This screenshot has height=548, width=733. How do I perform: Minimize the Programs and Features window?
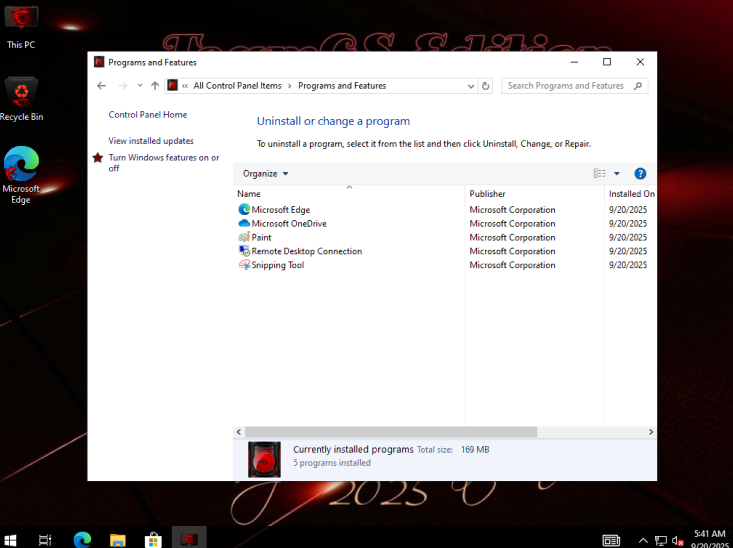574,62
